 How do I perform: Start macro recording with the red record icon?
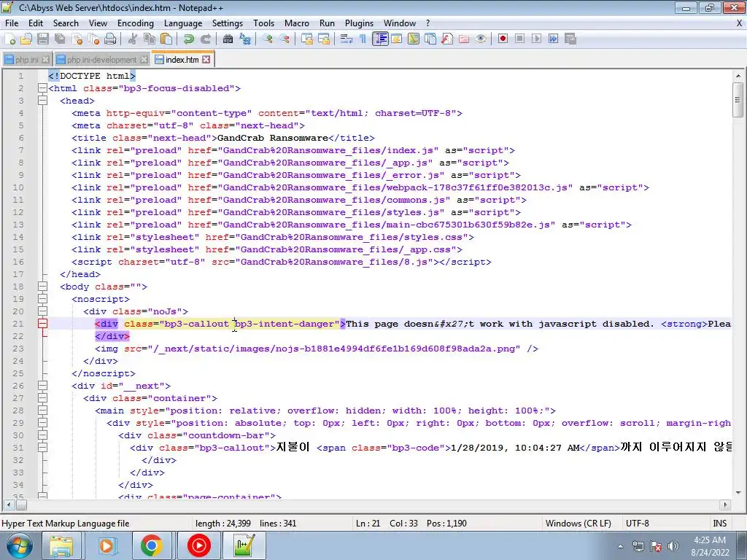point(503,39)
